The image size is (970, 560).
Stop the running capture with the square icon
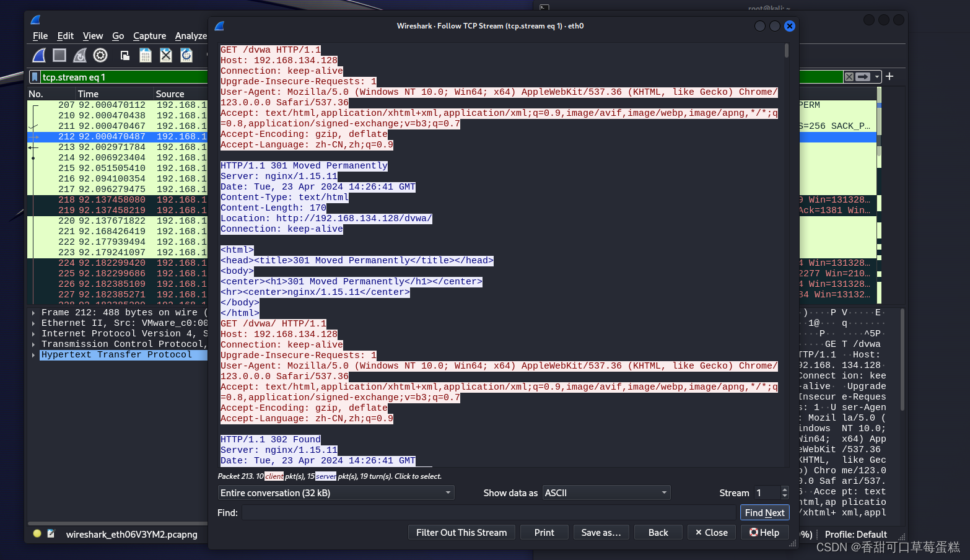tap(59, 56)
